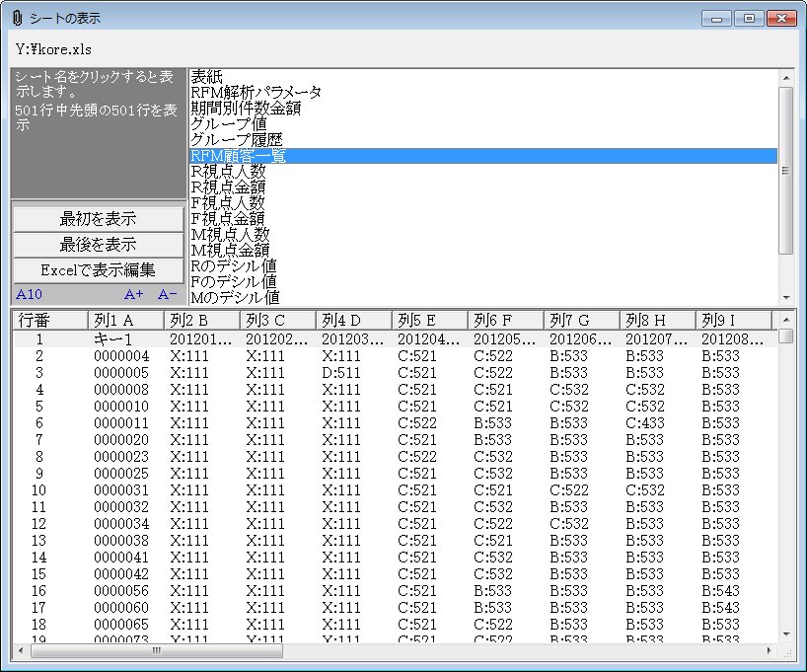Click the 列8 H column header
This screenshot has height=672, width=807.
657,321
